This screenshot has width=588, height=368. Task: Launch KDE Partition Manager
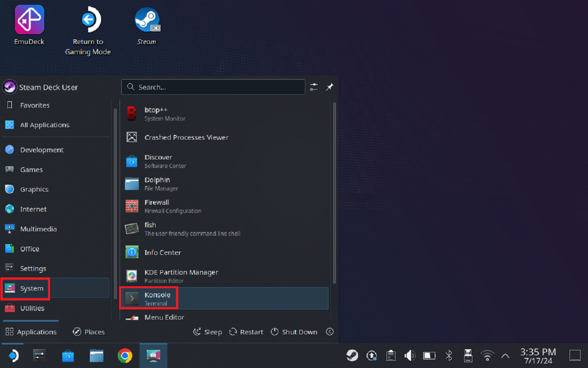(225, 276)
